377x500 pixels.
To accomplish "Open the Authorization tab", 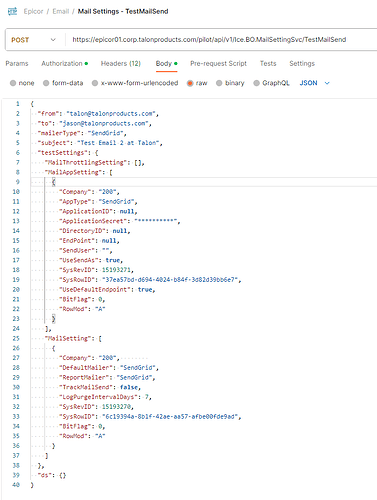I will coord(64,63).
